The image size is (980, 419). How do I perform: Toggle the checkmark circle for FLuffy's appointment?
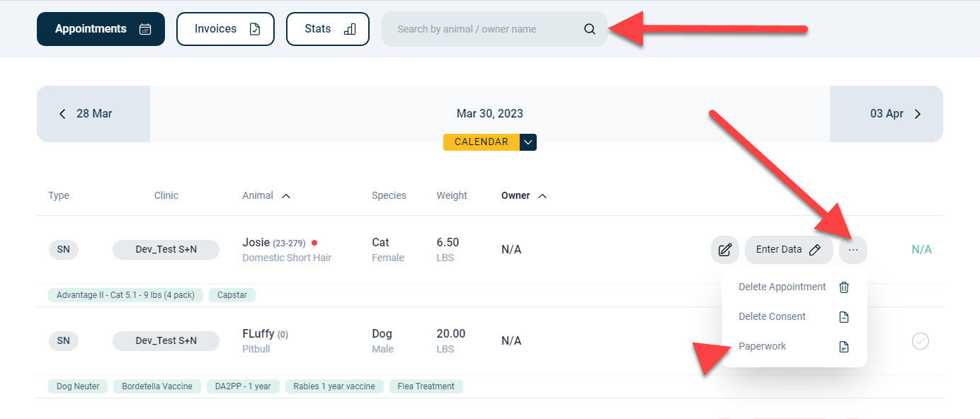click(x=921, y=341)
